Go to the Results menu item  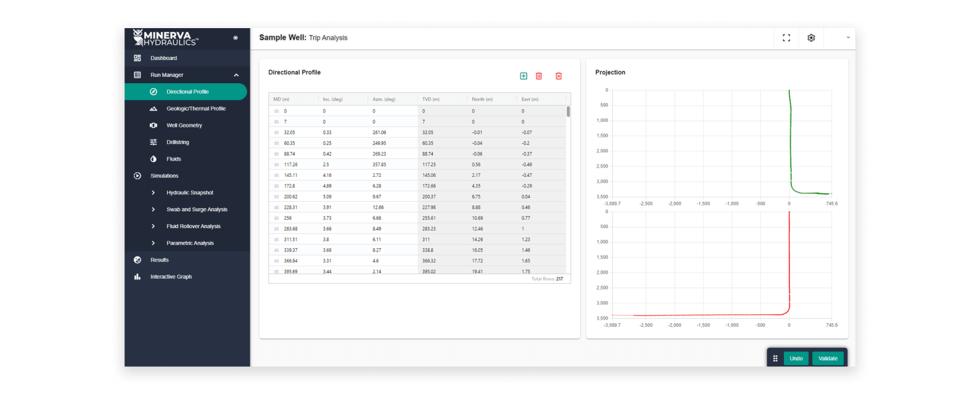159,260
